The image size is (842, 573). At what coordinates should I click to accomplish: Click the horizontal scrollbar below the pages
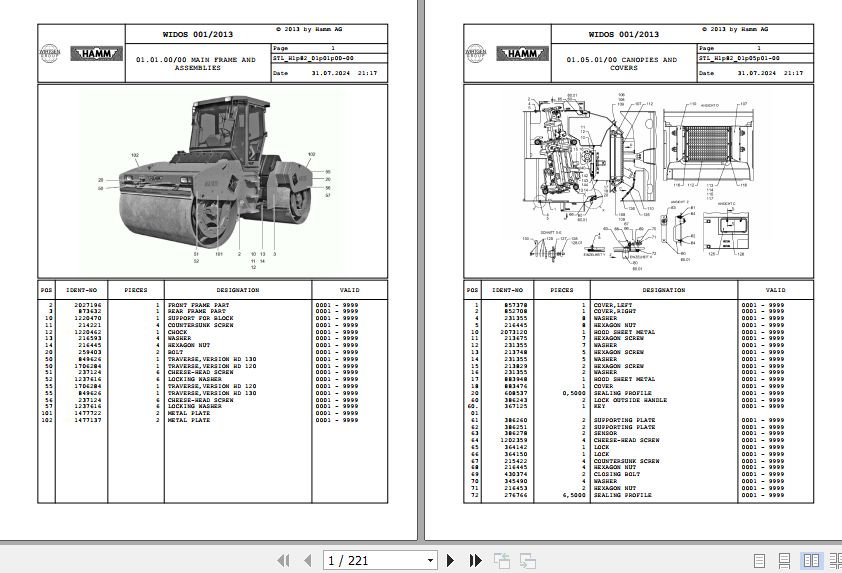tap(420, 541)
